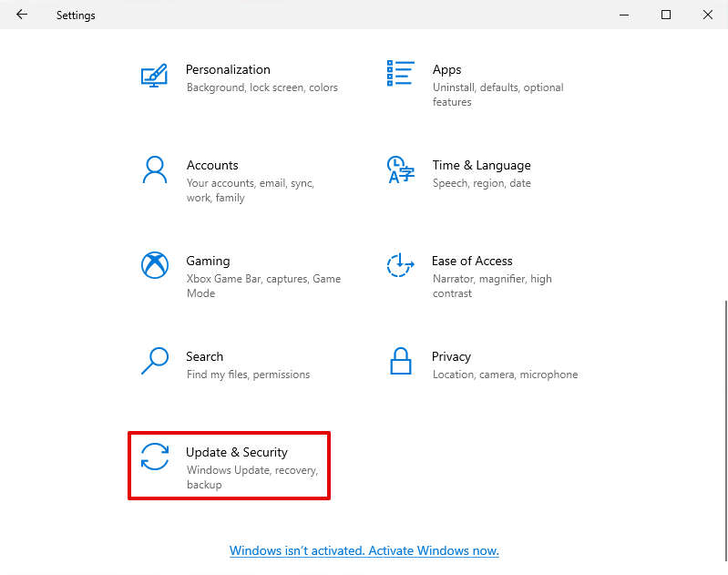
Task: Open the Apps list icon
Action: pyautogui.click(x=400, y=74)
